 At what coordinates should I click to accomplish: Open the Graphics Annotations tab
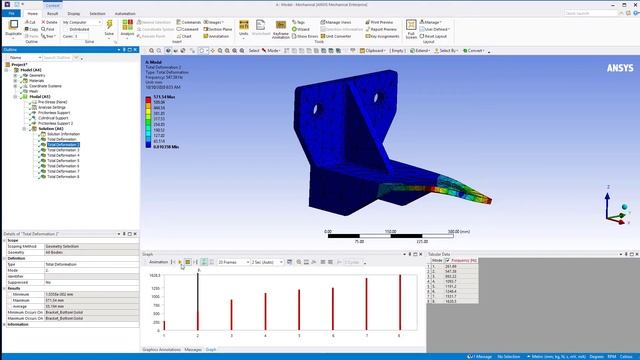[161, 350]
